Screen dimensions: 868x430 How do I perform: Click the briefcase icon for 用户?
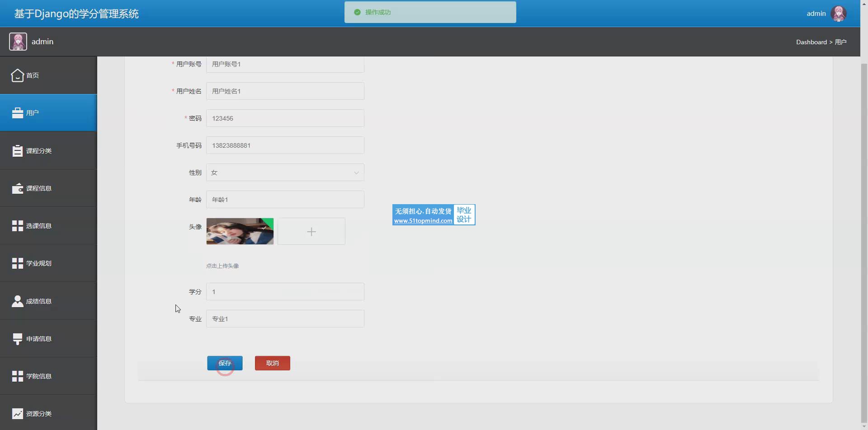coord(18,113)
